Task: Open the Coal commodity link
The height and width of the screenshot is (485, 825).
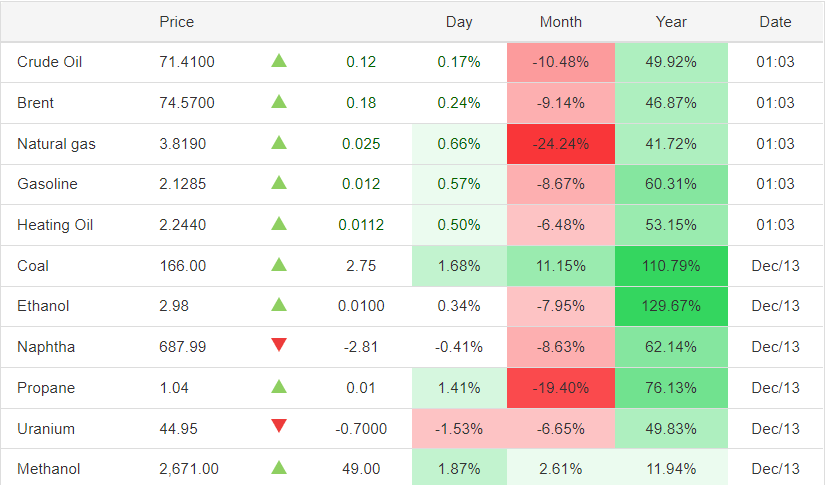Action: pyautogui.click(x=33, y=266)
